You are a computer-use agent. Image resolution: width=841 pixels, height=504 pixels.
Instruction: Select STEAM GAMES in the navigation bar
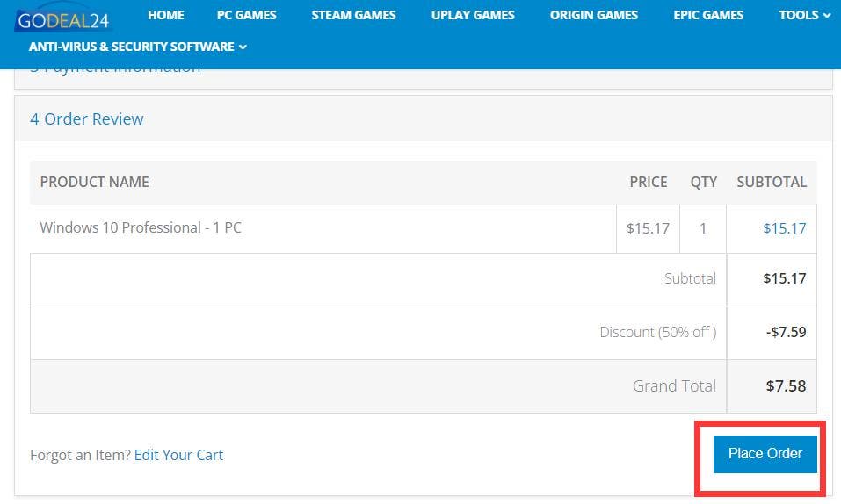point(353,15)
